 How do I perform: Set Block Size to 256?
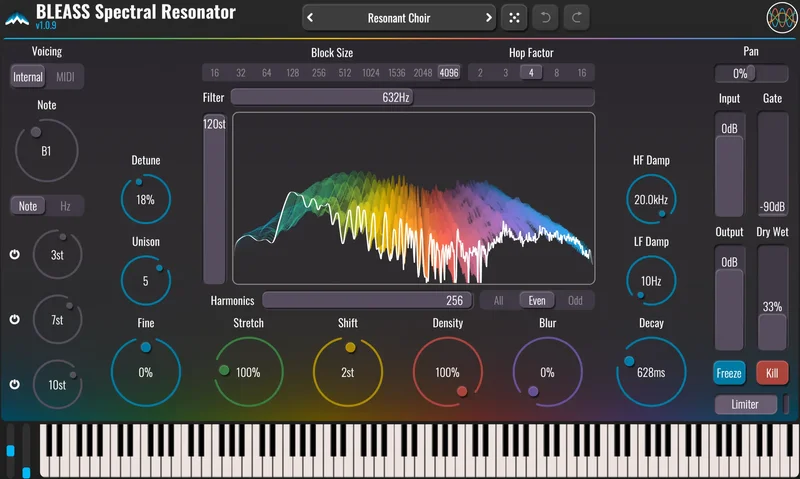click(319, 73)
